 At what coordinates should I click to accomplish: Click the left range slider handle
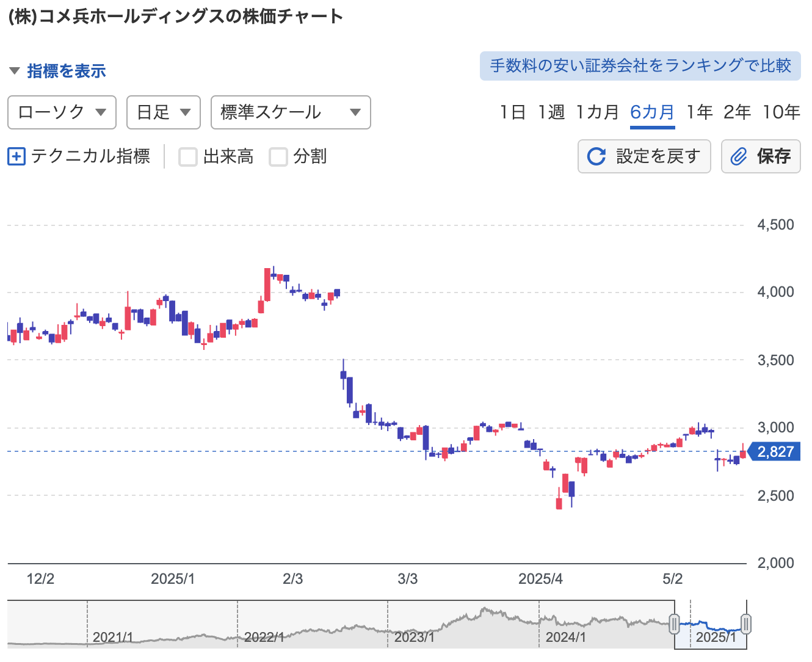point(674,624)
